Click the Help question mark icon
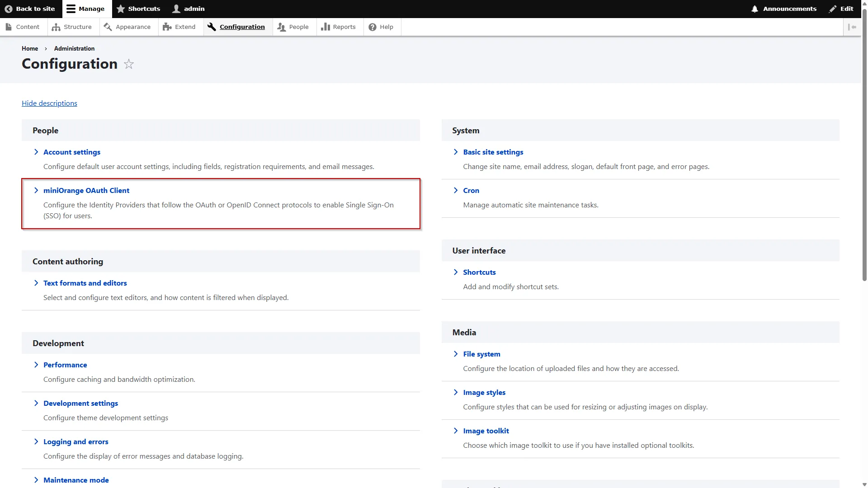This screenshot has width=868, height=488. [x=373, y=27]
